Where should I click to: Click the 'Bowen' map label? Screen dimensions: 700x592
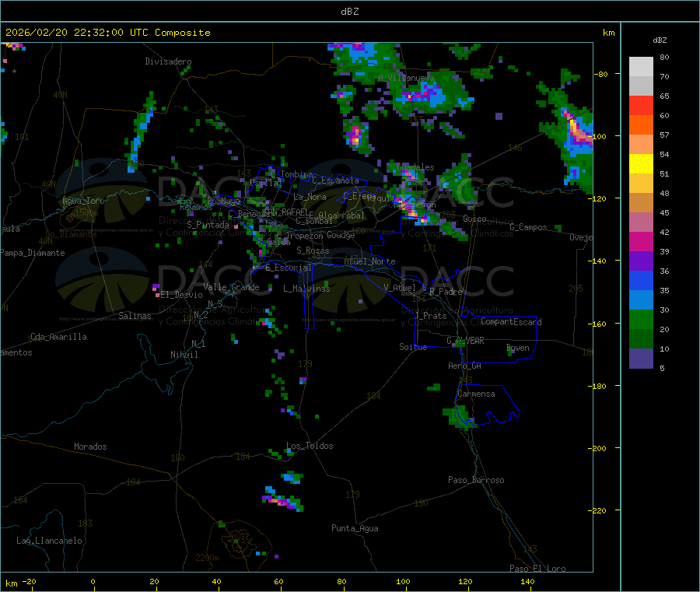click(518, 348)
